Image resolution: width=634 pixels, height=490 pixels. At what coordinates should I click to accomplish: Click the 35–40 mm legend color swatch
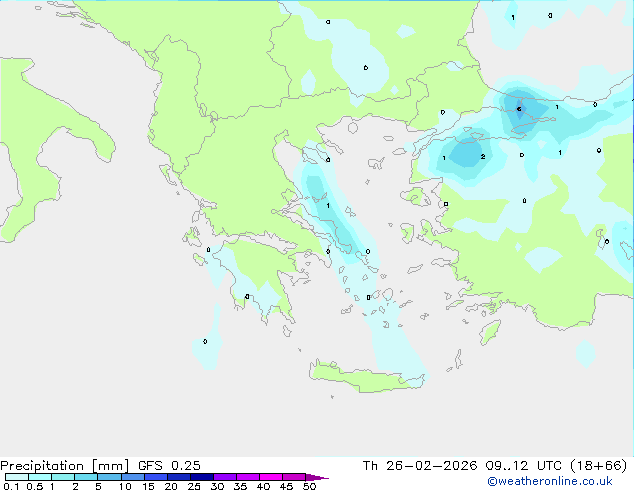click(248, 477)
